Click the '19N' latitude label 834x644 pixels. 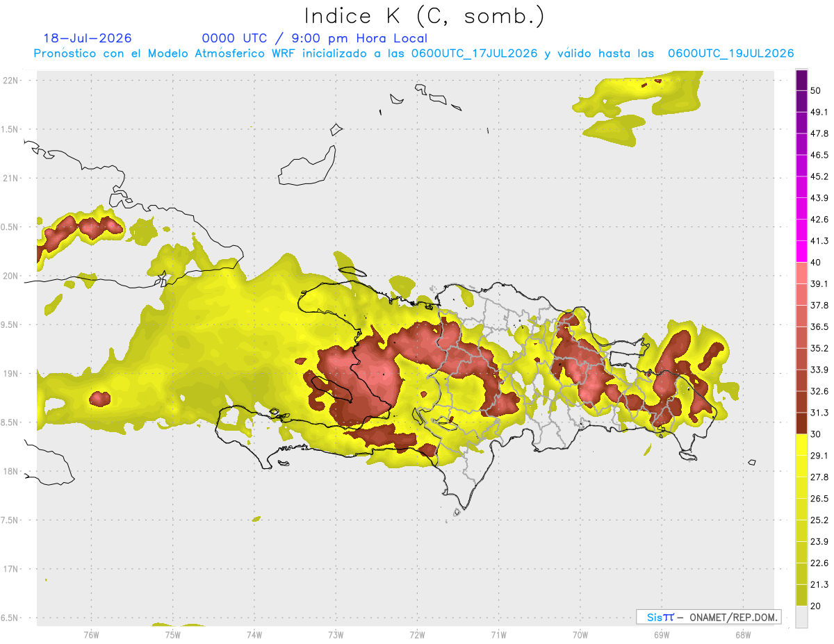tap(10, 374)
